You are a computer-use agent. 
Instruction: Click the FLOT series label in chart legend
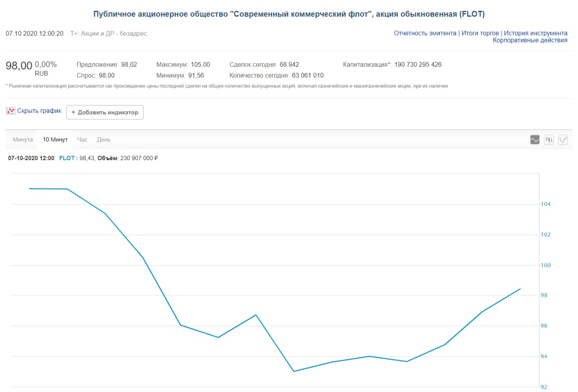[67, 158]
